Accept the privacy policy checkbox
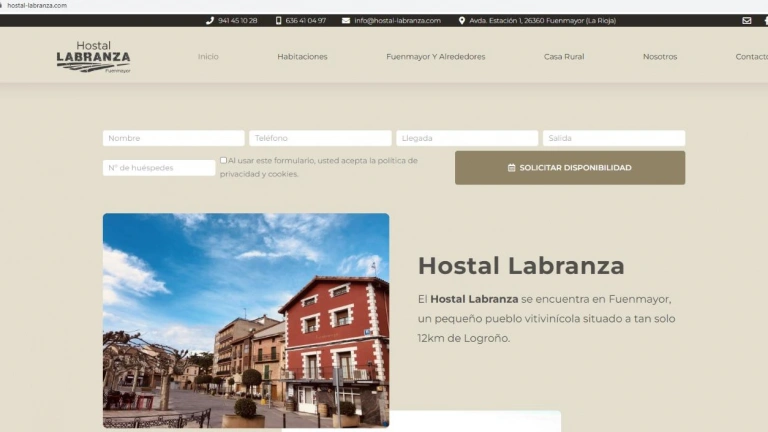The height and width of the screenshot is (432, 768). pos(224,160)
